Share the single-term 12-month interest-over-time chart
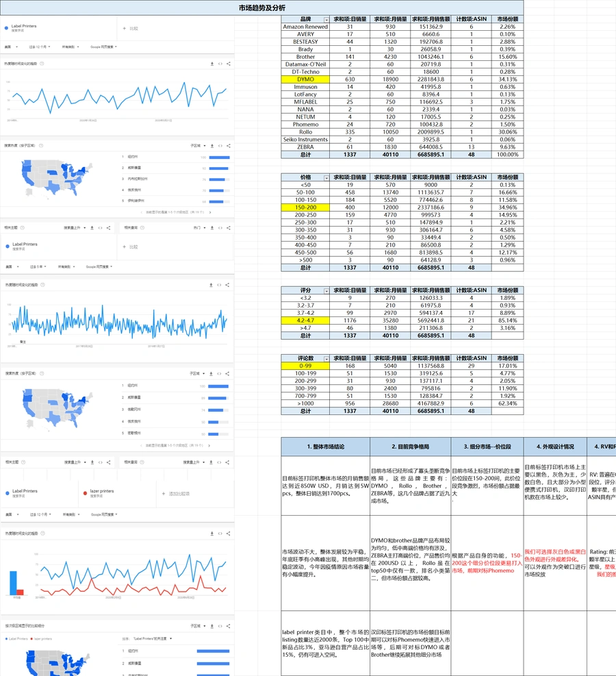616x676 pixels. pos(229,64)
